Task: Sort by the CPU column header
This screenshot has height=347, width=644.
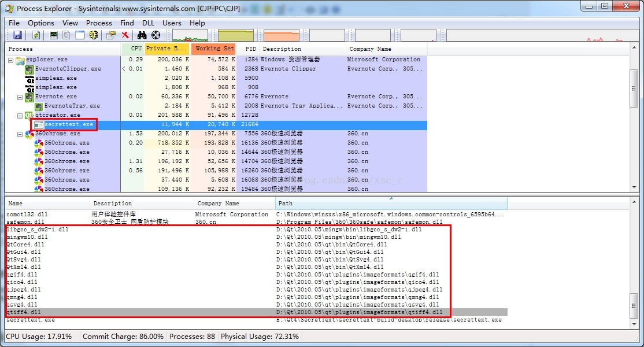Action: (132, 49)
